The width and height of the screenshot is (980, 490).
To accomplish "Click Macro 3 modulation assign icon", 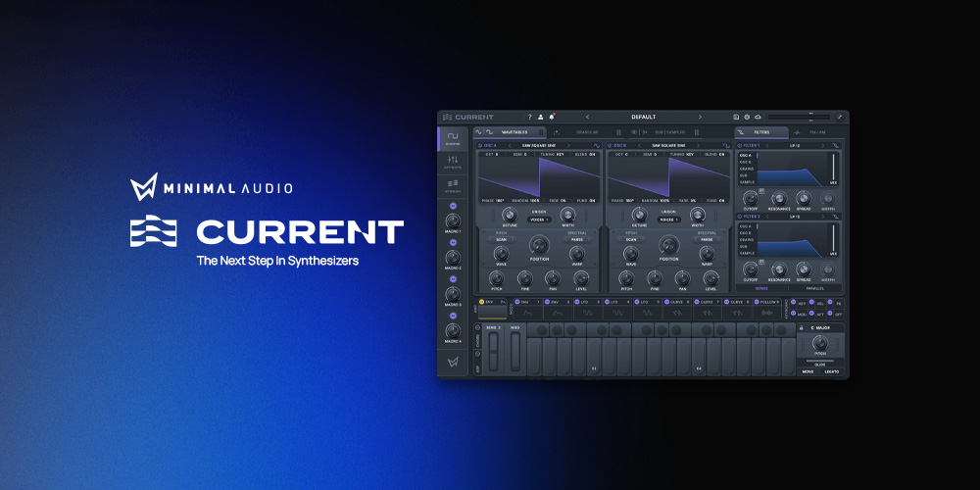I will click(x=453, y=278).
